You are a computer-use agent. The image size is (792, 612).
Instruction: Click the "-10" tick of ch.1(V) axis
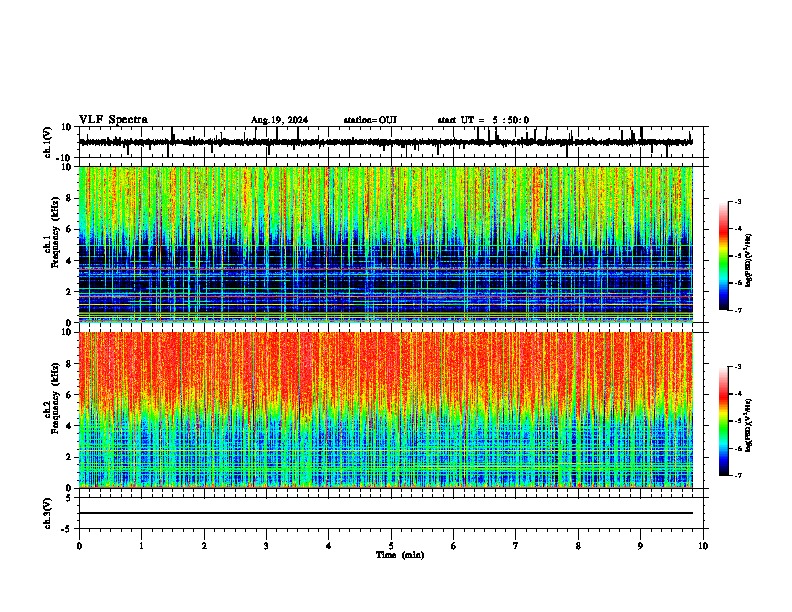[65, 158]
